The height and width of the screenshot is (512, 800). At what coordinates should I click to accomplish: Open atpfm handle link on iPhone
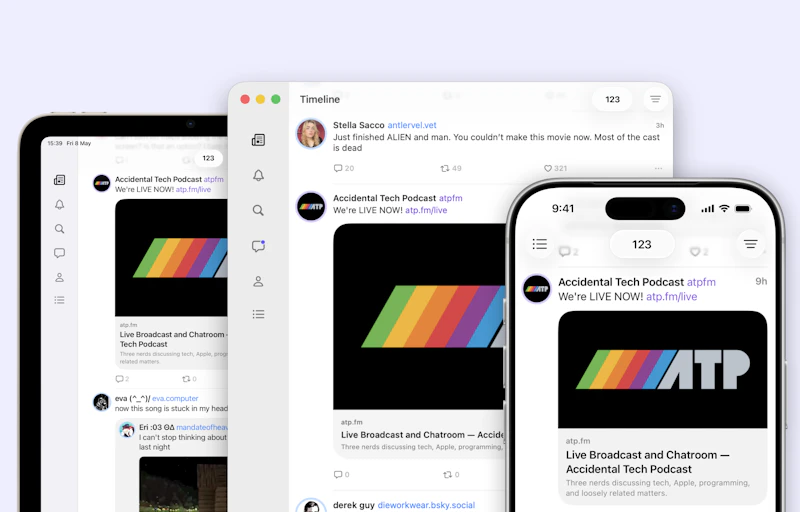pos(701,282)
